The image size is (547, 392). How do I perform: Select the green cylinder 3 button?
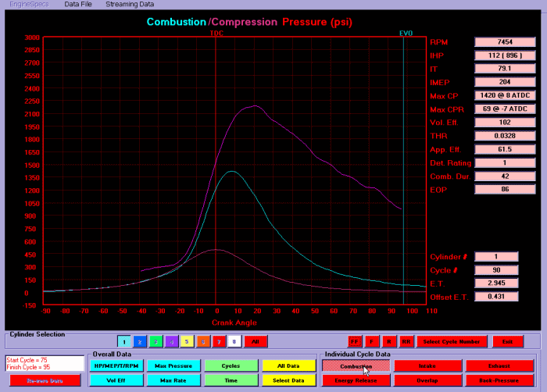click(155, 341)
